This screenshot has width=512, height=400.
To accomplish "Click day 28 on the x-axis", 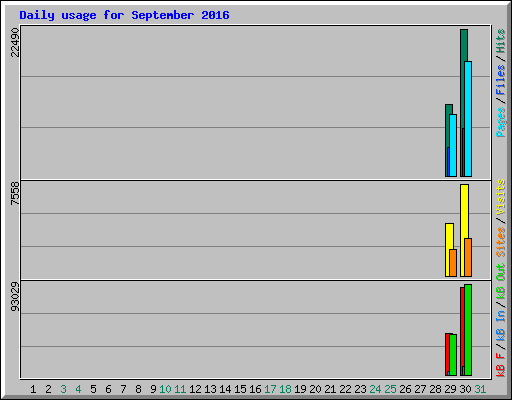I will click(435, 389).
